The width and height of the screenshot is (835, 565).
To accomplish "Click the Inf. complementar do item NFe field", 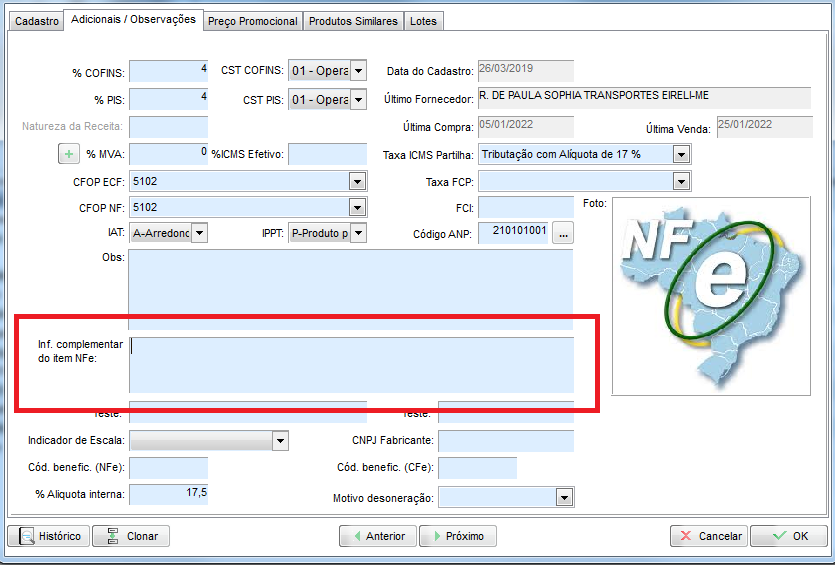I will click(x=350, y=364).
